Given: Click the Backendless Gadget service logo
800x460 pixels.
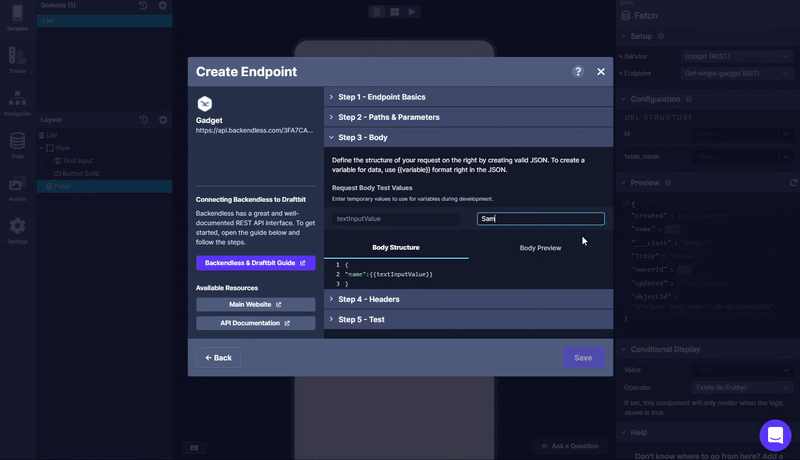Looking at the screenshot, I should point(204,103).
